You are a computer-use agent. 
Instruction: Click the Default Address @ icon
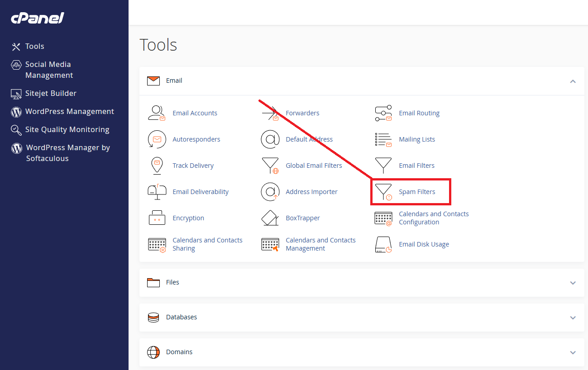[x=270, y=139]
